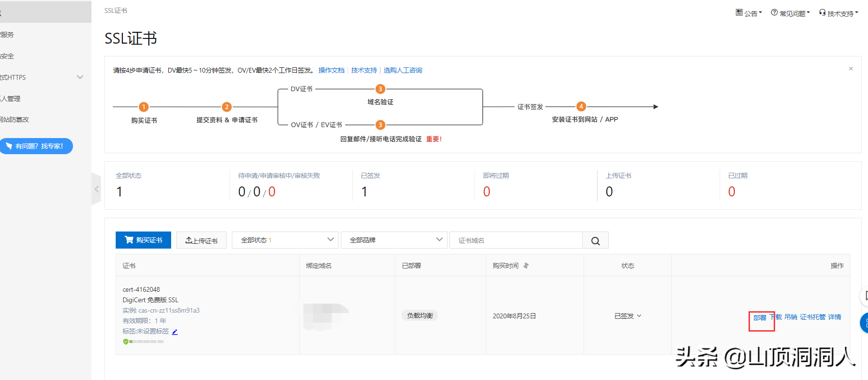Expand the 已签发 status chevron in row

point(639,316)
